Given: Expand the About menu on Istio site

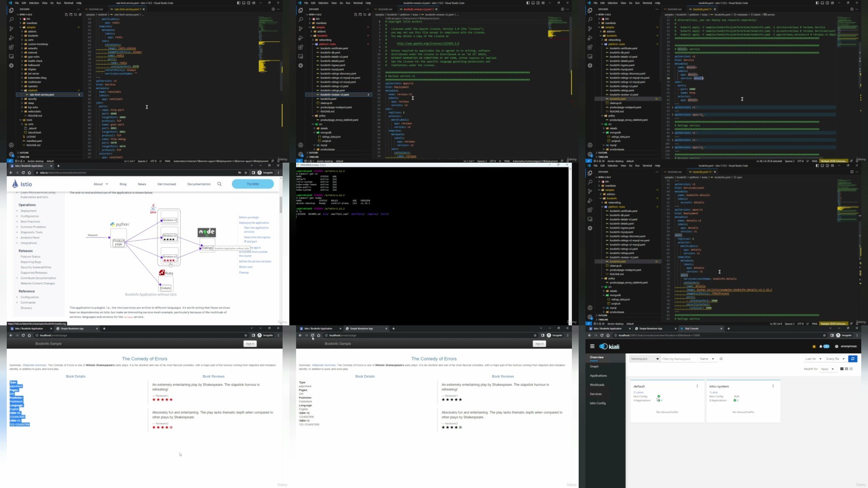Looking at the screenshot, I should [x=101, y=184].
